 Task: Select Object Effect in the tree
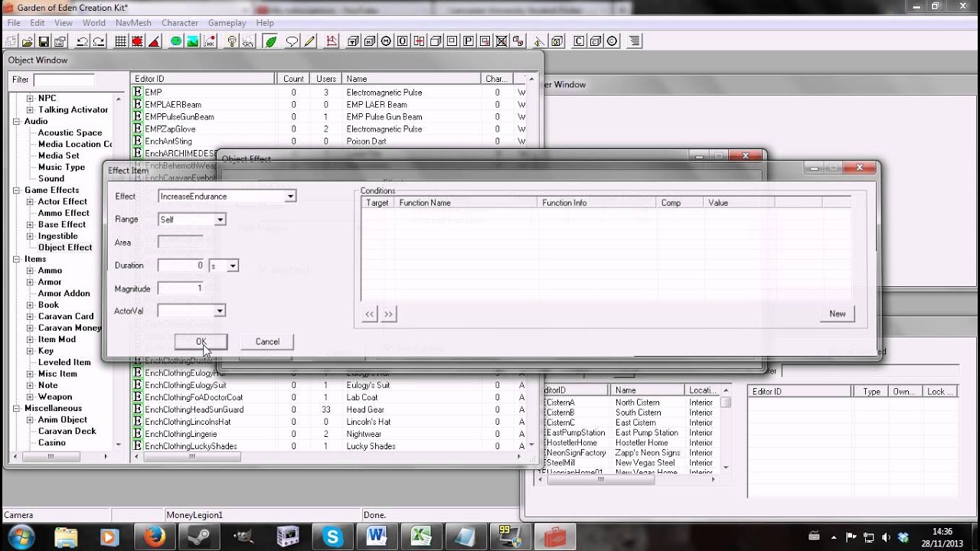65,247
